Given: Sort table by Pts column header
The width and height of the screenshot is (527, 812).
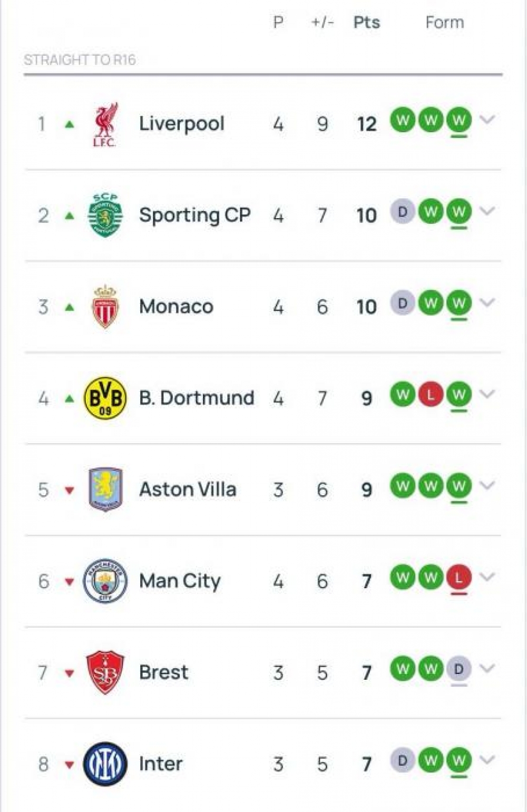Looking at the screenshot, I should click(x=367, y=23).
